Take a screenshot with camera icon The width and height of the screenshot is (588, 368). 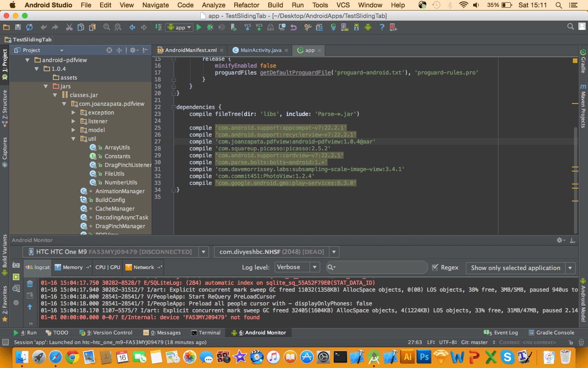(16, 265)
